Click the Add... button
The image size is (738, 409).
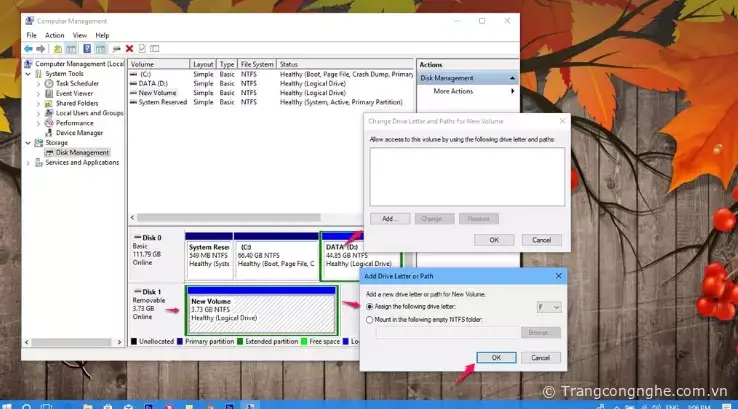(389, 218)
